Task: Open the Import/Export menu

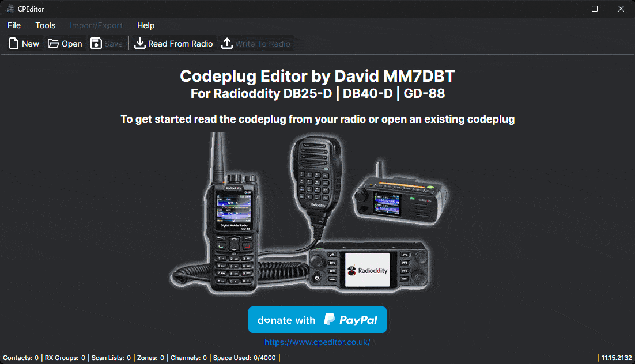Action: (96, 25)
